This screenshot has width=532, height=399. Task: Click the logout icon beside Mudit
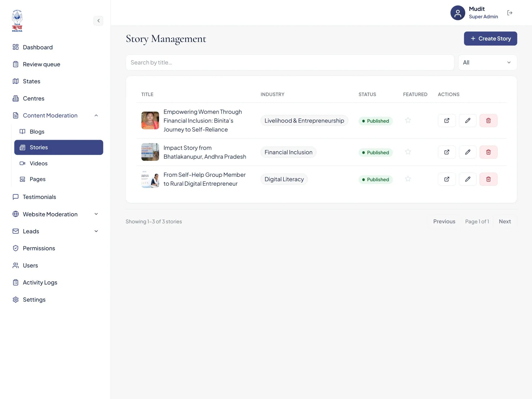(510, 13)
